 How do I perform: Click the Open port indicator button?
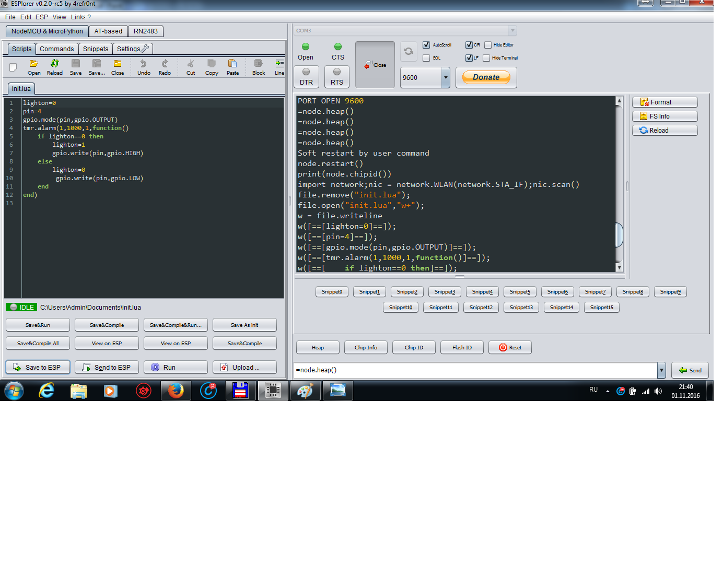pyautogui.click(x=306, y=51)
